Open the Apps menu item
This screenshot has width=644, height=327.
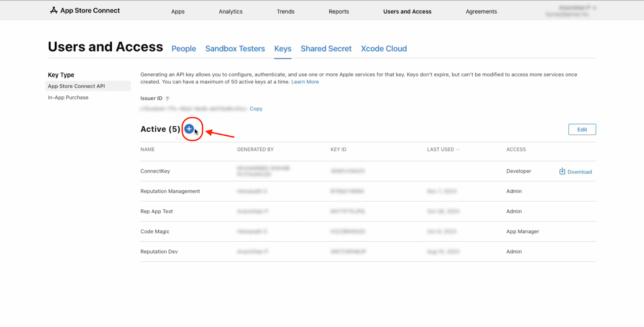(x=178, y=12)
